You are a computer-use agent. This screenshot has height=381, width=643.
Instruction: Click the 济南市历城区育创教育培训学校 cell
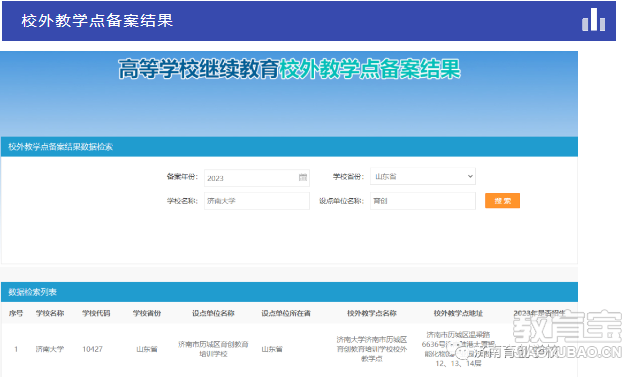[213, 349]
